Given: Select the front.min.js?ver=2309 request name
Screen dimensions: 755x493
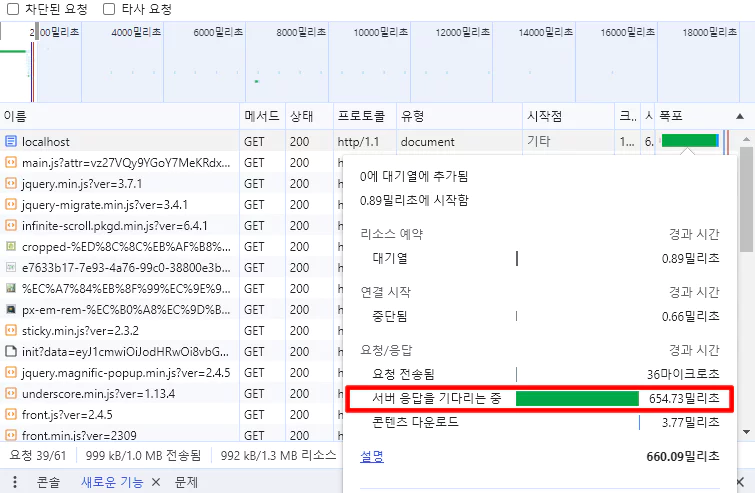Looking at the screenshot, I should [x=79, y=435].
